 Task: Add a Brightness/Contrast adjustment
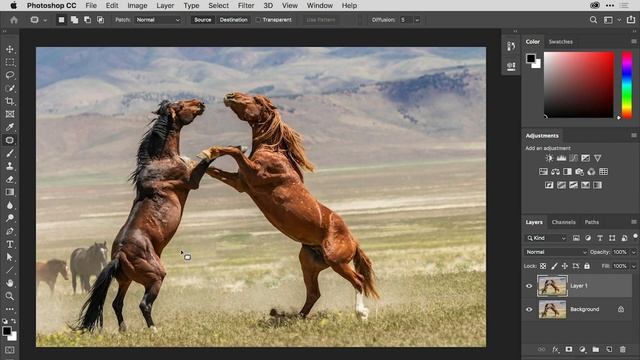click(x=549, y=158)
